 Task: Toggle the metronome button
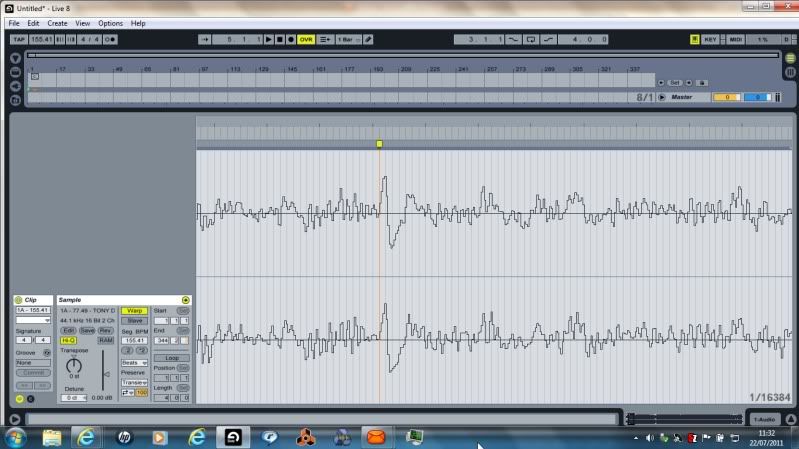click(109, 39)
